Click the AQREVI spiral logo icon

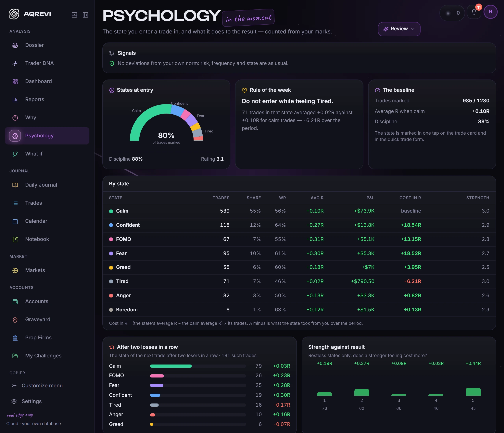(x=14, y=14)
